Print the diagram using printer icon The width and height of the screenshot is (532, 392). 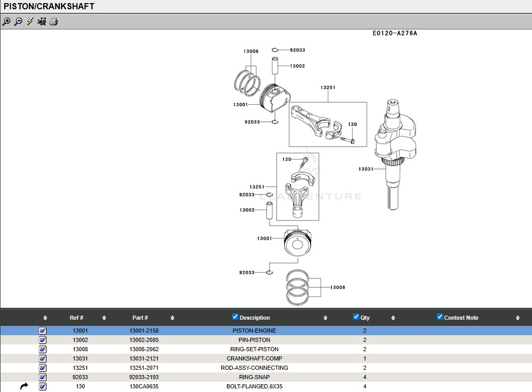[x=54, y=22]
